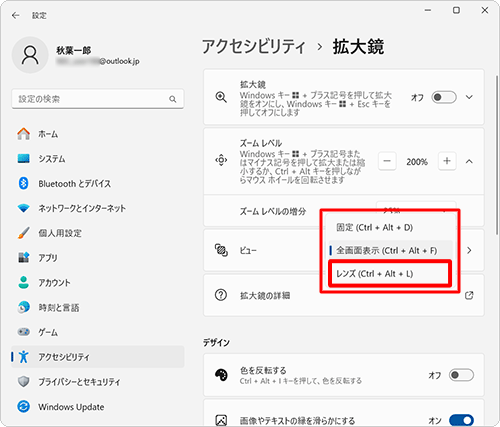This screenshot has width=500, height=427.
Task: Click the 画像やテキストの縁を滑らかにする icon
Action: (221, 420)
